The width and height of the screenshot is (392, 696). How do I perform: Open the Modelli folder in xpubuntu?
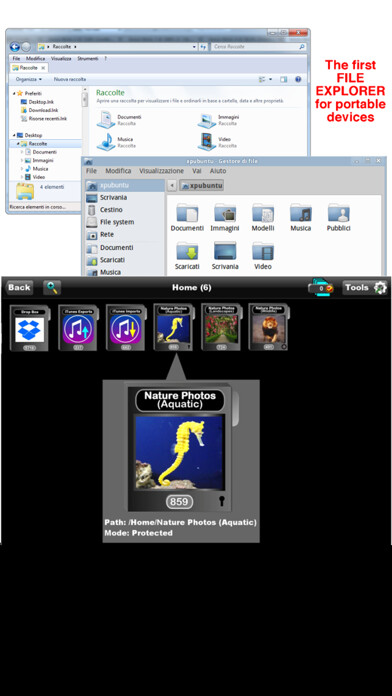(x=263, y=218)
